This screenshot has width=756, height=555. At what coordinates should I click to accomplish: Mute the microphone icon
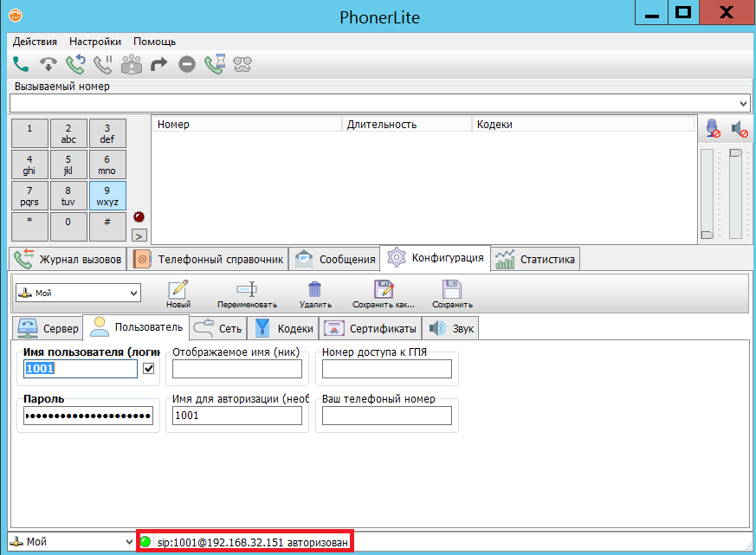point(713,128)
